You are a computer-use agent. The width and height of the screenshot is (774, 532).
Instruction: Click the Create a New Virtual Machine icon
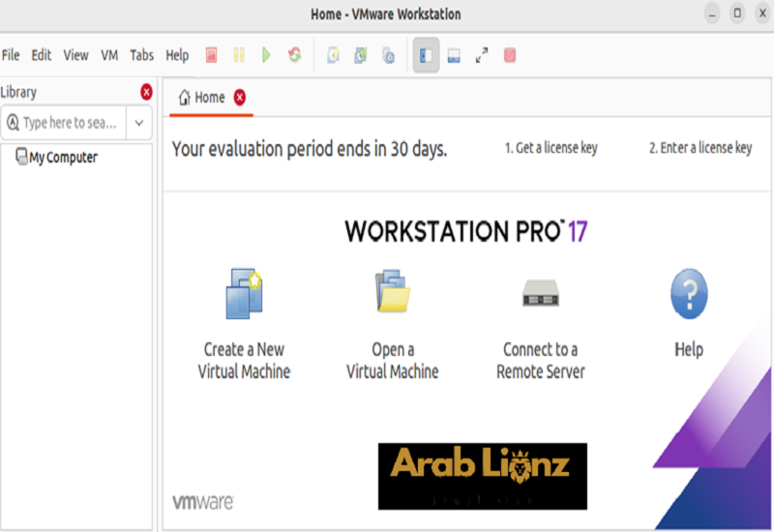244,294
